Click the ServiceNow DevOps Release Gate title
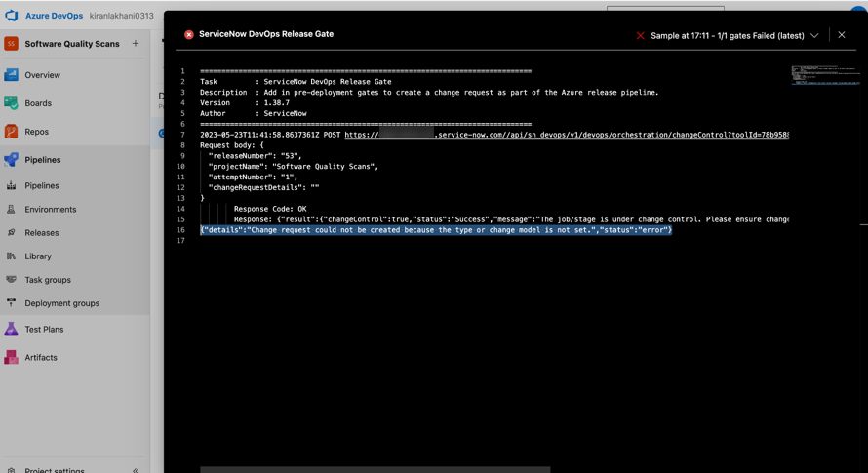 click(x=266, y=34)
